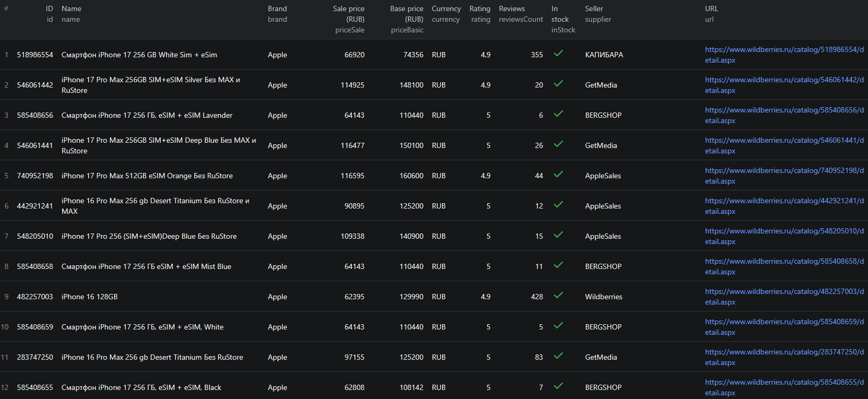Click sale price cell '62395'

tap(354, 297)
